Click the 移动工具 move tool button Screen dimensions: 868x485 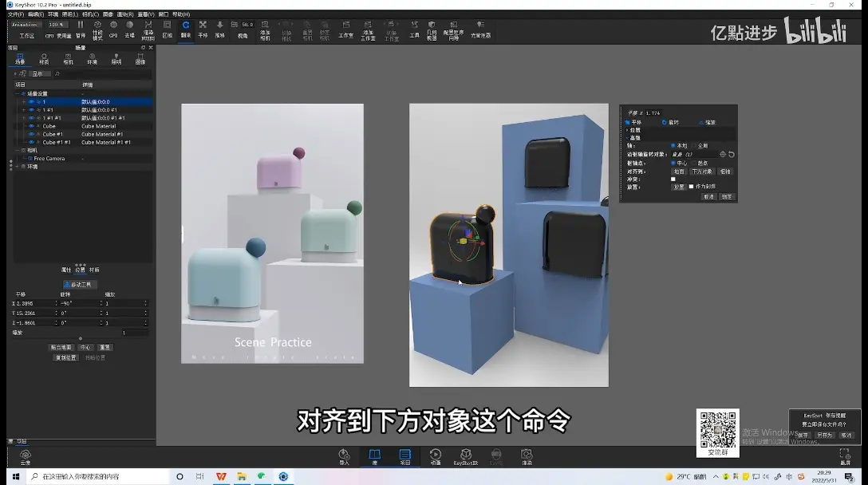click(81, 285)
